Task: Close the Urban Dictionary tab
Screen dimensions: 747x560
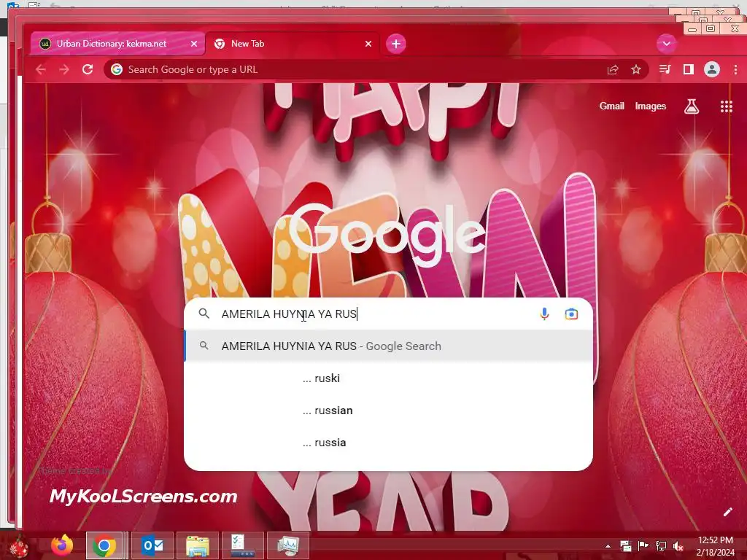Action: (194, 44)
